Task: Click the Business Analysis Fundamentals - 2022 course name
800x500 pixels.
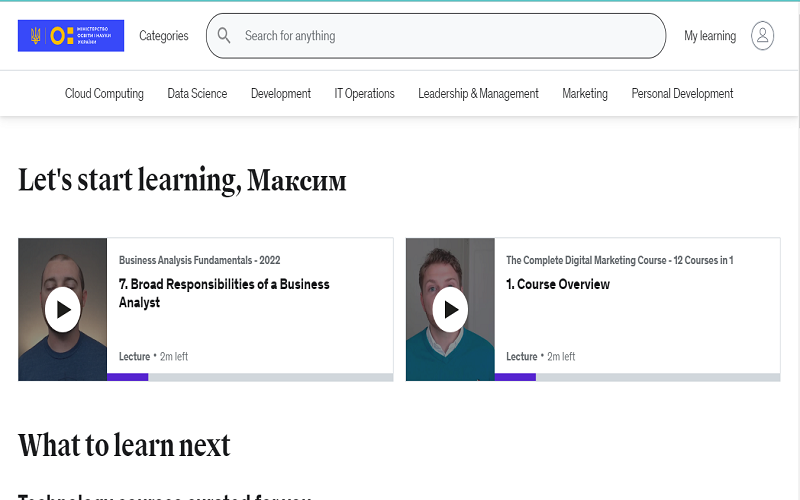Action: 199,260
